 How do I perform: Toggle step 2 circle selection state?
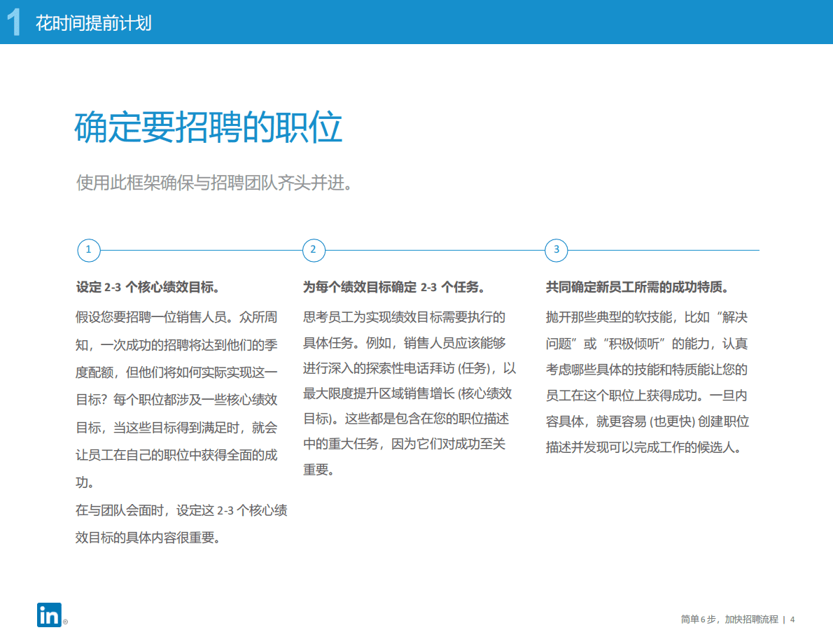click(x=314, y=250)
